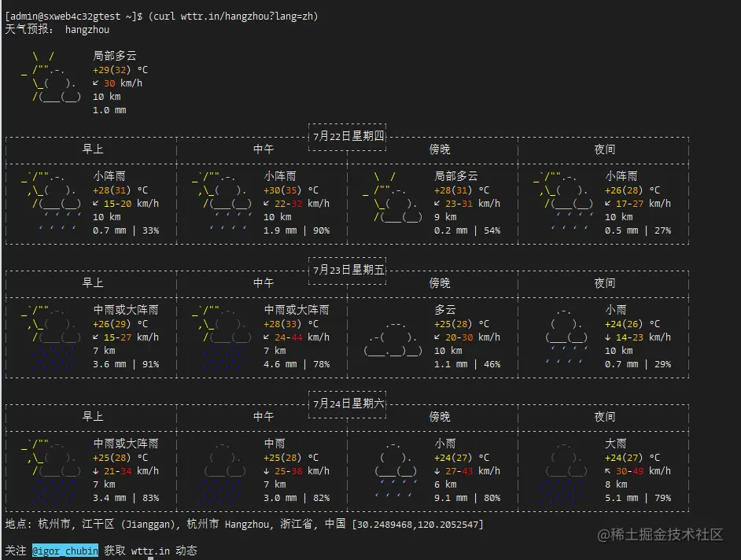The width and height of the screenshot is (741, 560).
Task: Click '夜间' column header under 7月22日
Action: click(x=605, y=149)
